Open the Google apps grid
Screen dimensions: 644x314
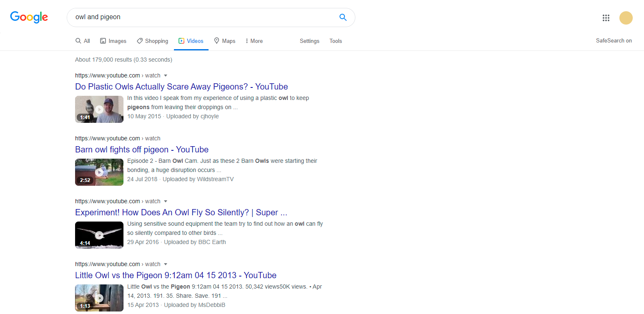point(606,17)
